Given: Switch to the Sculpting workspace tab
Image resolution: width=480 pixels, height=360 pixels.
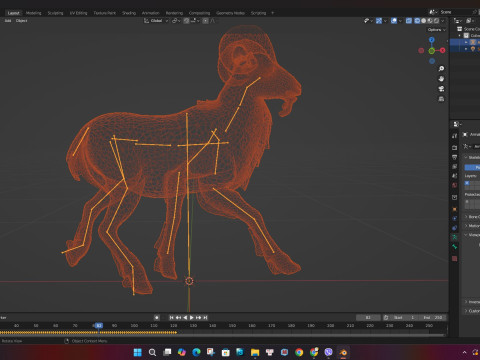Looking at the screenshot, I should [55, 13].
